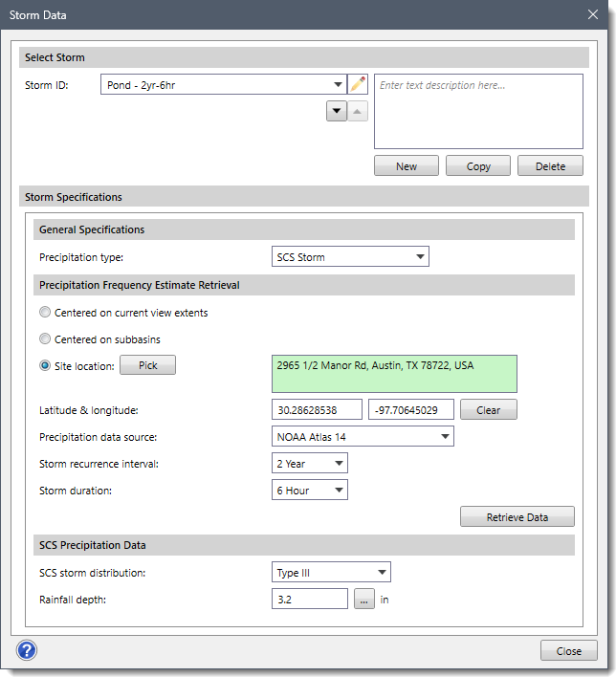The height and width of the screenshot is (677, 616).
Task: Click the Latitude & longitude label
Action: click(x=89, y=410)
